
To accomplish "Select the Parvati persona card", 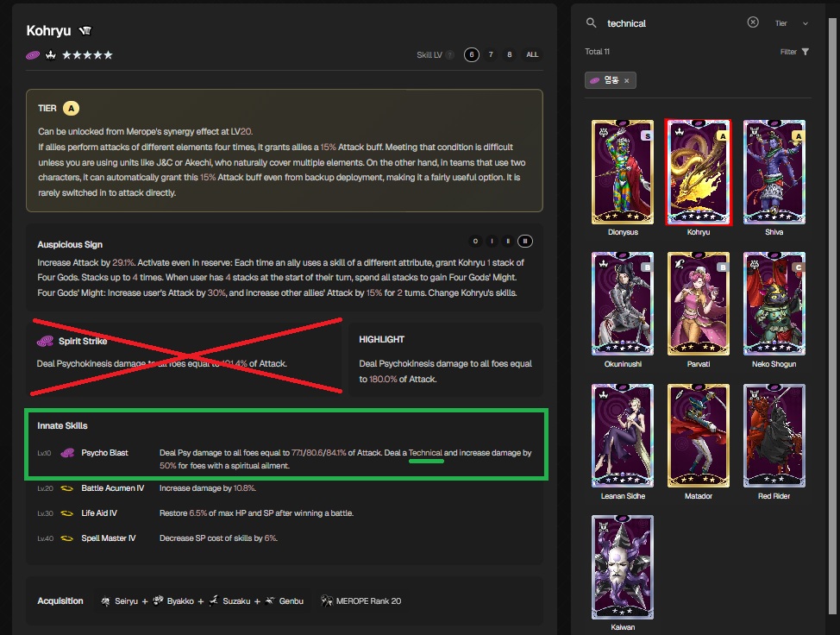I will tap(698, 304).
